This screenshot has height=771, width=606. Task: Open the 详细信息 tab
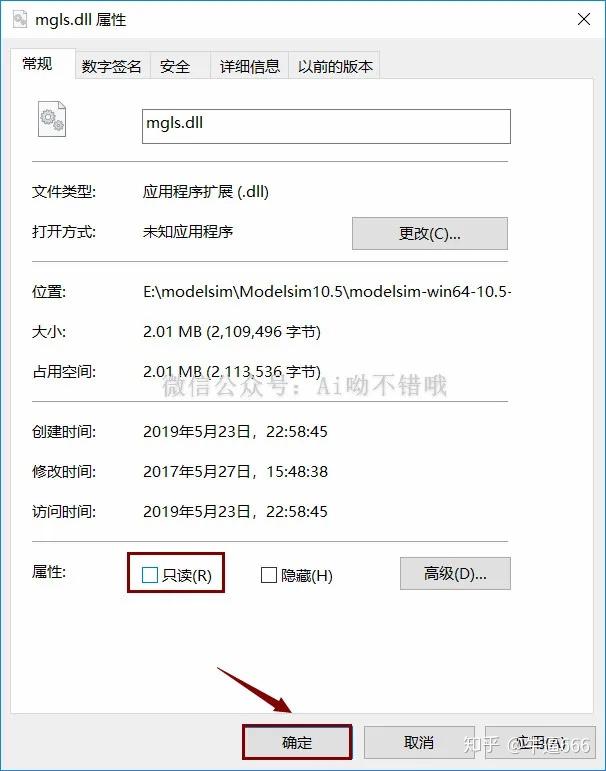pos(250,66)
